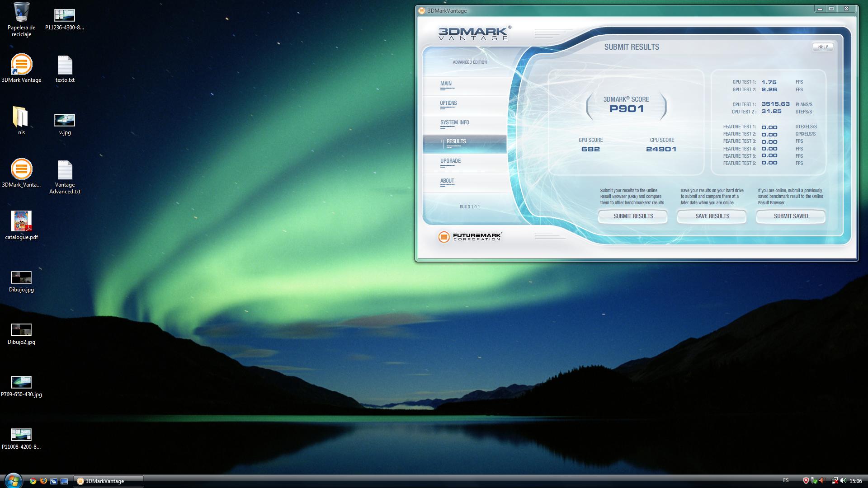Click the SAVE RESULTS button
This screenshot has width=868, height=488.
pos(712,216)
